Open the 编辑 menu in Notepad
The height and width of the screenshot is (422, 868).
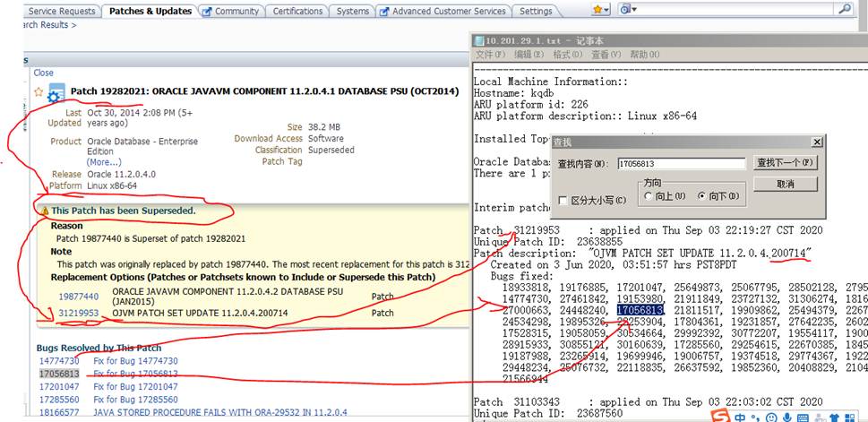tap(529, 55)
